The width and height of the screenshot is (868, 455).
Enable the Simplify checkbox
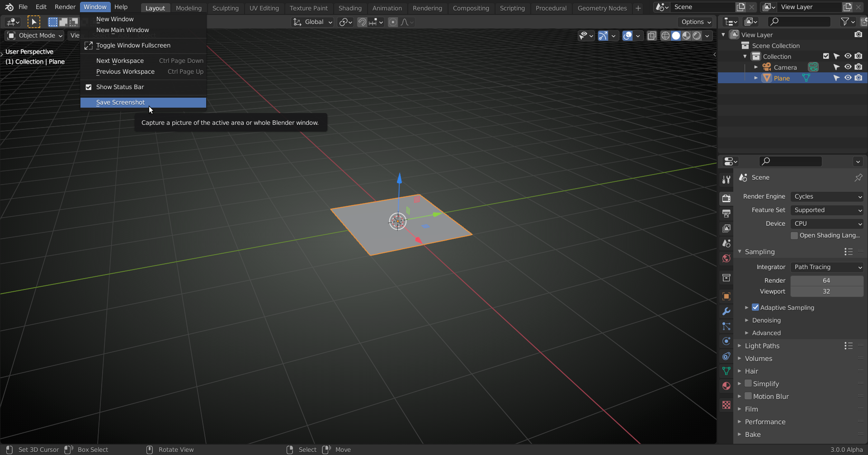(748, 384)
